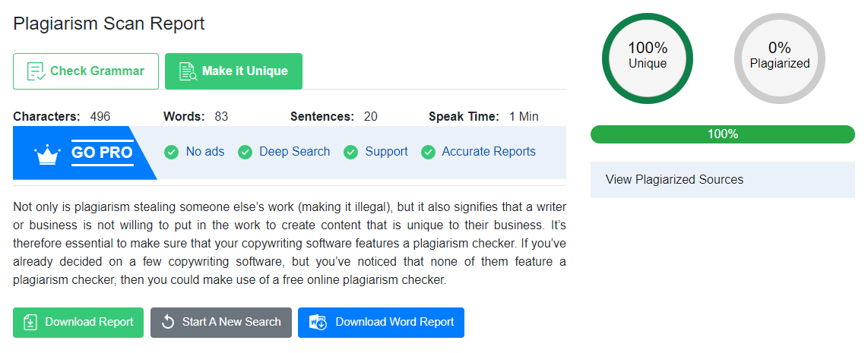Viewport: 868px width, 353px height.
Task: Click the green checkmark beside Deep Search
Action: [x=245, y=152]
